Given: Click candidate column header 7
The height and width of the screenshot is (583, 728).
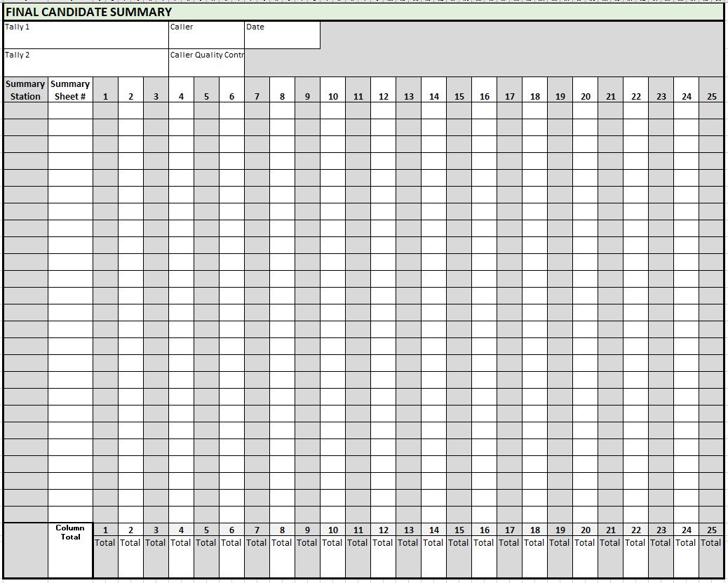Looking at the screenshot, I should [x=257, y=95].
